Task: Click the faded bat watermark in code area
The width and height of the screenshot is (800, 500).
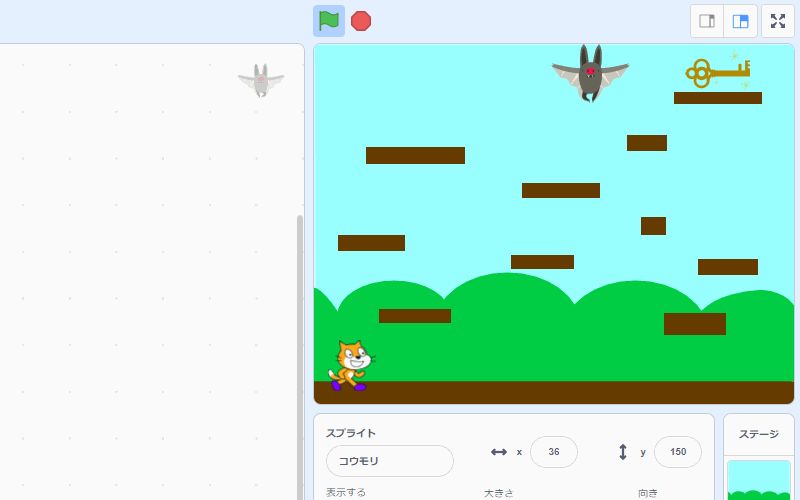Action: [x=261, y=80]
